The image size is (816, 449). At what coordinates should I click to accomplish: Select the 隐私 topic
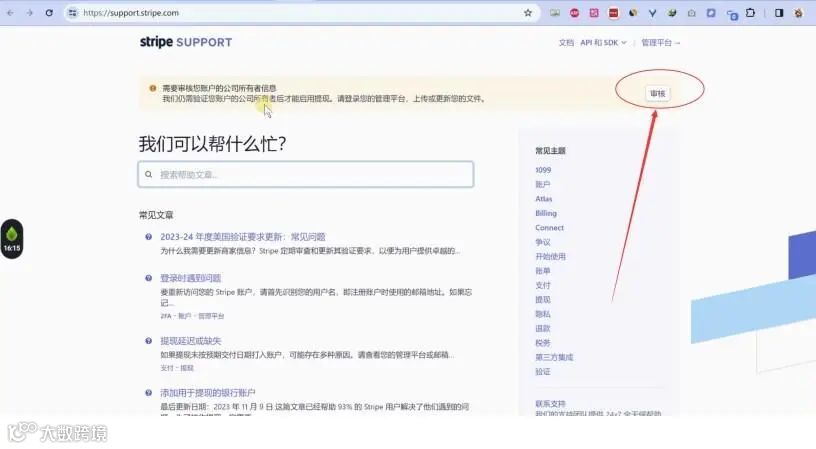point(543,314)
